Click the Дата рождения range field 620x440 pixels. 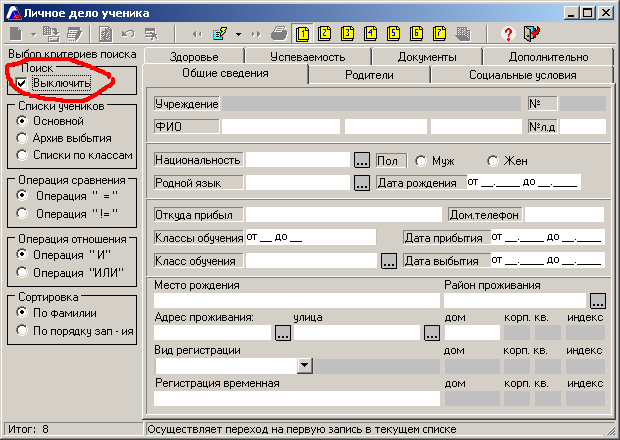pyautogui.click(x=524, y=182)
